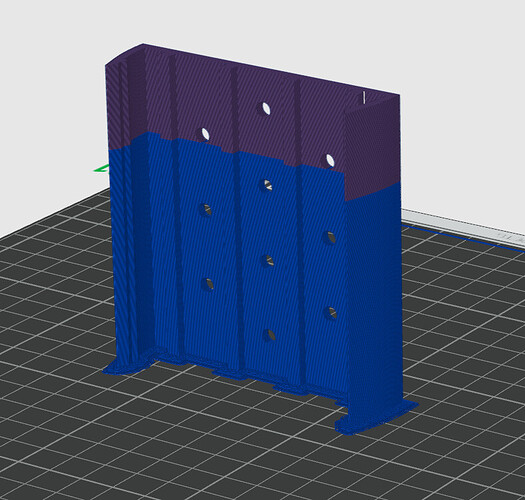The image size is (525, 500).
Task: Click the blue right side wall of the model
Action: tap(373, 301)
